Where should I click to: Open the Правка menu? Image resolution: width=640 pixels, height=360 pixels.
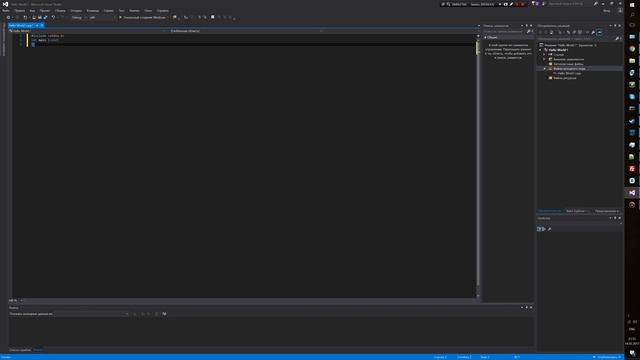coord(19,11)
